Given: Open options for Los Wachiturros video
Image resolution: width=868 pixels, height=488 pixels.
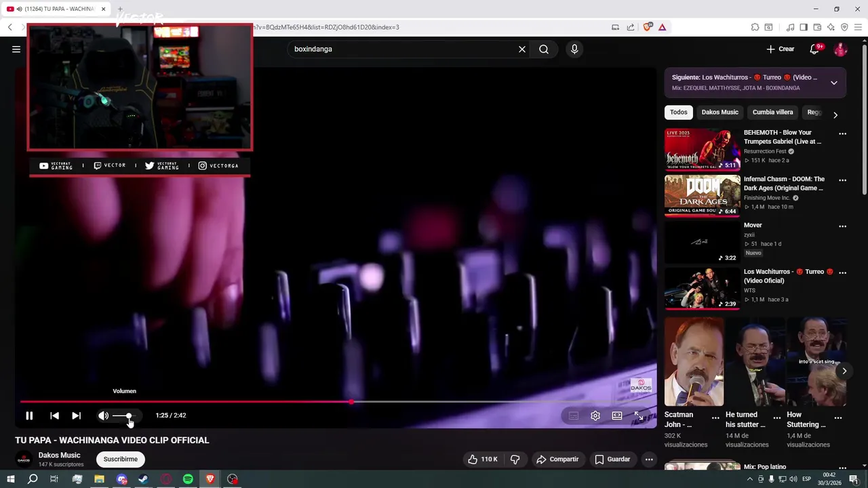Looking at the screenshot, I should coord(842,272).
